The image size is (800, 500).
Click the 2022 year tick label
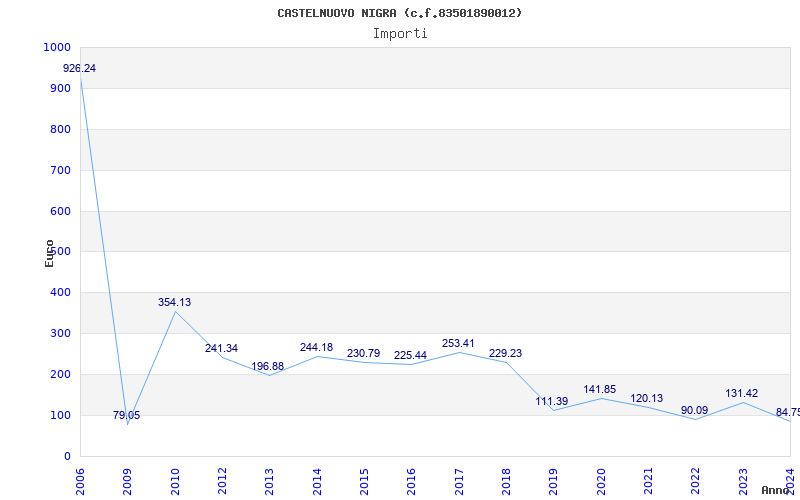click(x=695, y=481)
